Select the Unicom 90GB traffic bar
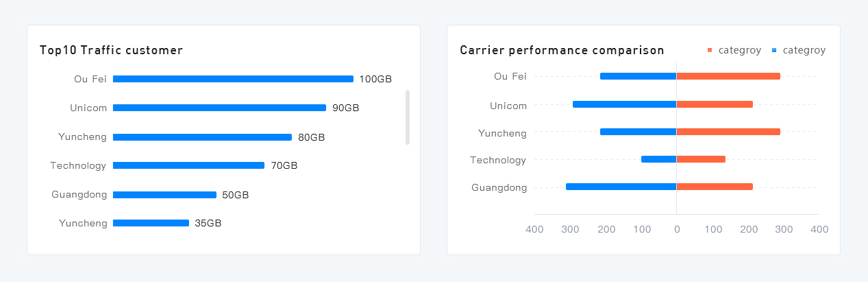 (x=219, y=108)
